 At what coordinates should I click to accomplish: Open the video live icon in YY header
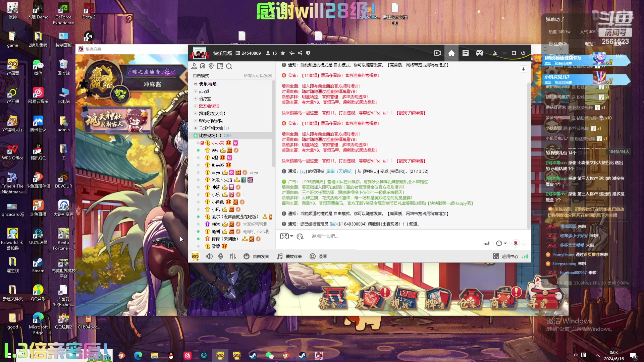tap(438, 53)
